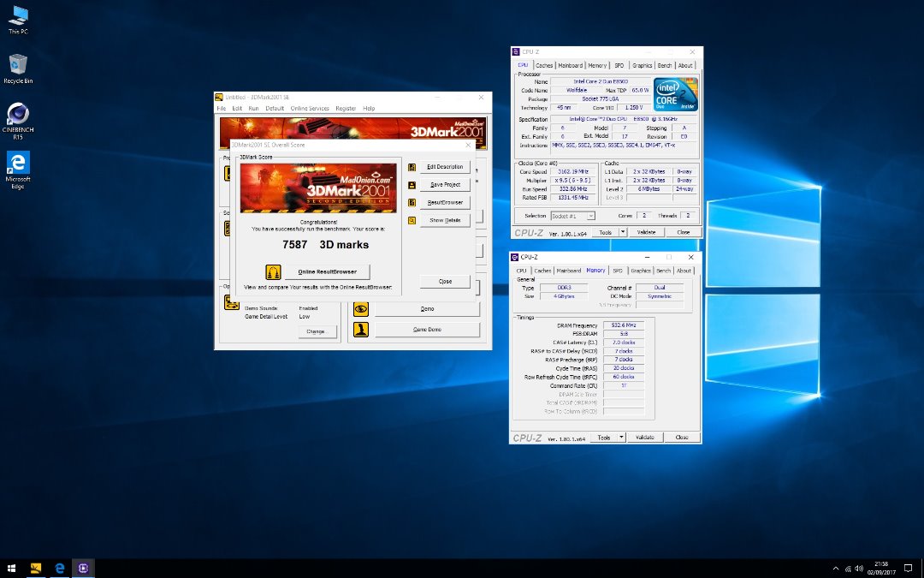This screenshot has height=578, width=924.
Task: Select the CINEBENCH R15 desktop shortcut
Action: point(18,121)
